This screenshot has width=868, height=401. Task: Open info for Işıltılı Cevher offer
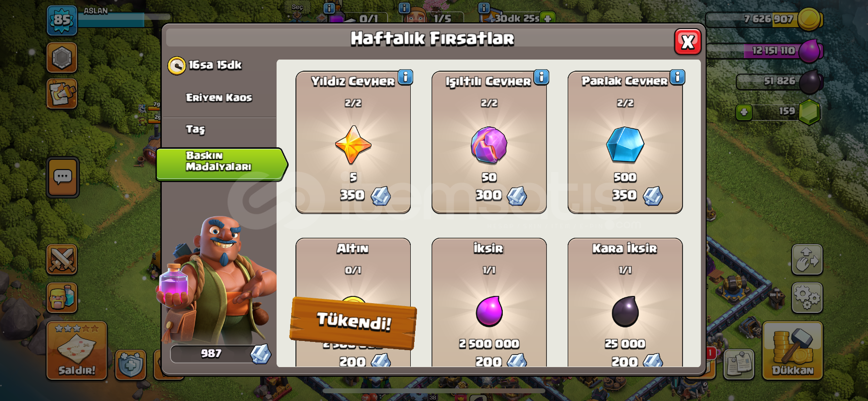coord(542,77)
